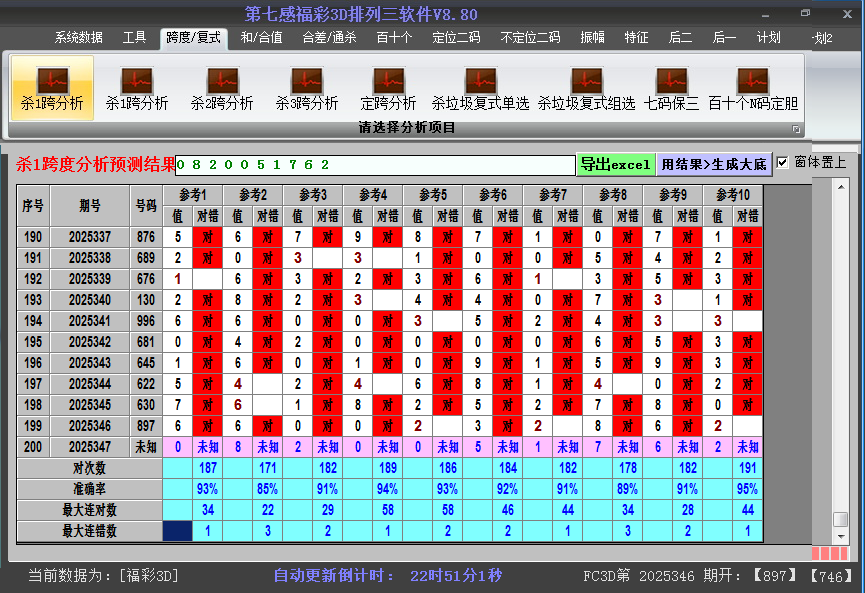
Task: Toggle the 窗体置上 checkbox
Action: [783, 162]
